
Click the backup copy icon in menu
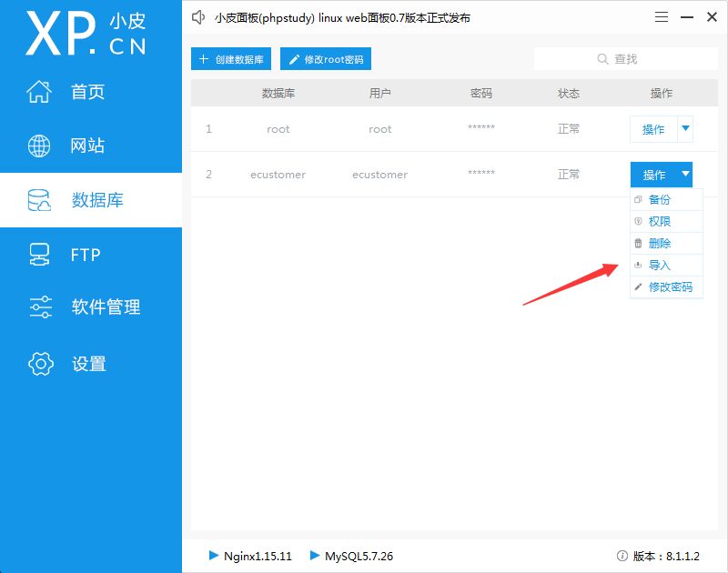pyautogui.click(x=638, y=199)
